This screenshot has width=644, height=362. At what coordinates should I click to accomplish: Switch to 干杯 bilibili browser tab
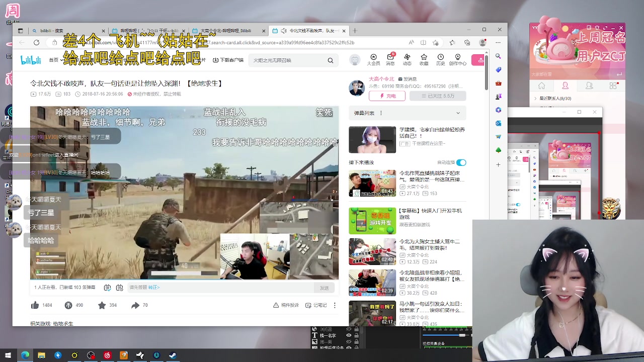(x=148, y=31)
